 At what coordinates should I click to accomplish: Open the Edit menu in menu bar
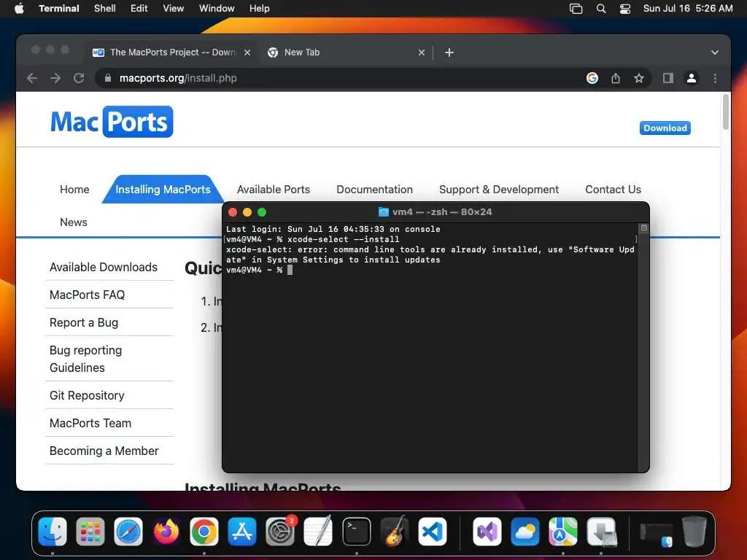pyautogui.click(x=139, y=9)
